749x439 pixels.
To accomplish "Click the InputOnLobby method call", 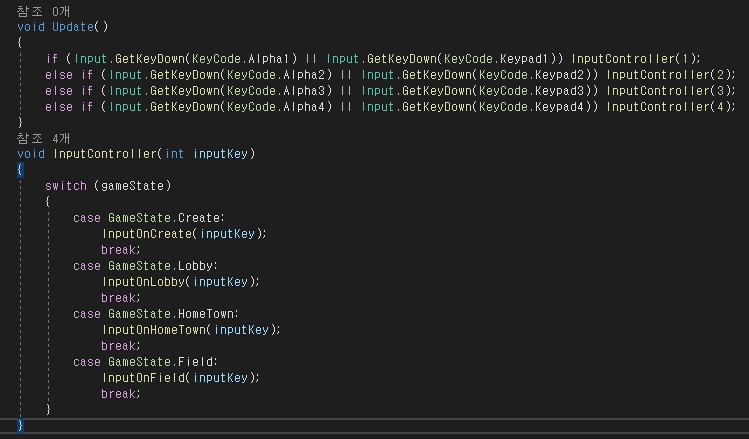I will point(140,281).
